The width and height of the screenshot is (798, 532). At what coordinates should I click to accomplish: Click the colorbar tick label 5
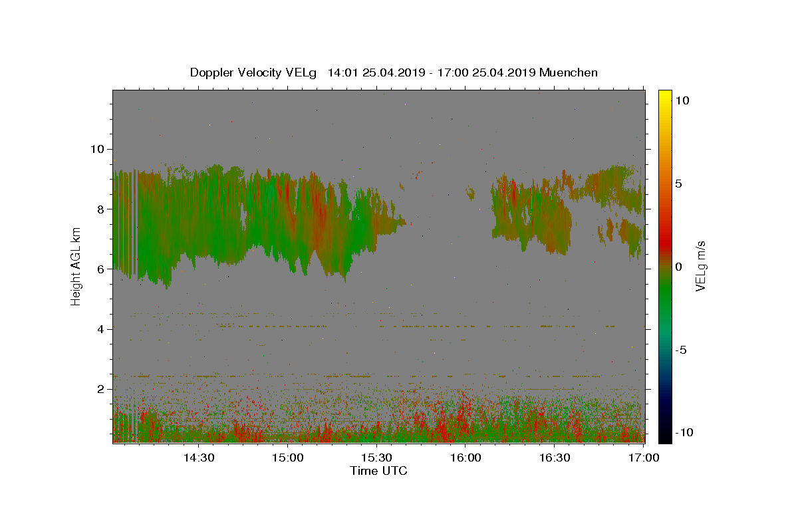(x=678, y=184)
